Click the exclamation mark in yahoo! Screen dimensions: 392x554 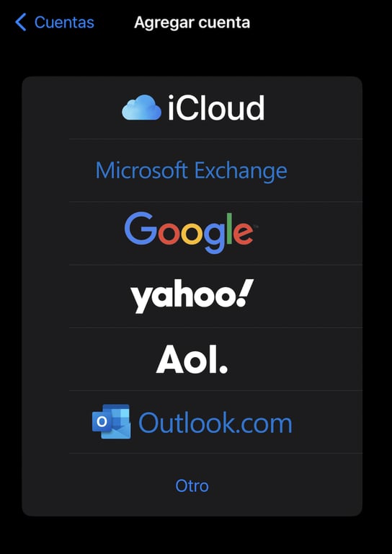pos(246,293)
